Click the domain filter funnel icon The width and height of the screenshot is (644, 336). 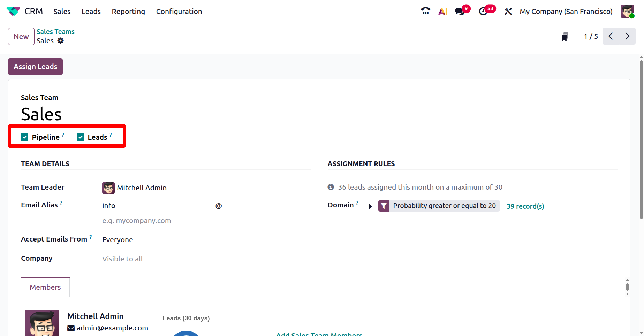(384, 206)
